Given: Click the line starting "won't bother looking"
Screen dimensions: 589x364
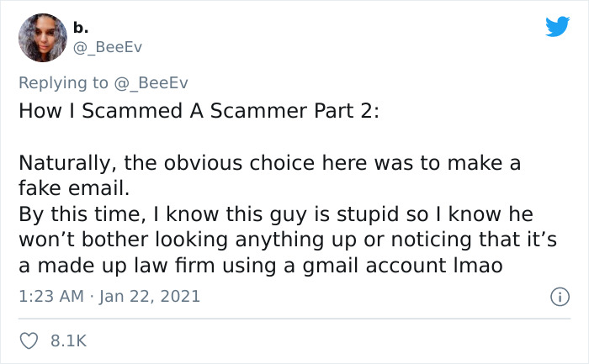Looking at the screenshot, I should tap(287, 240).
